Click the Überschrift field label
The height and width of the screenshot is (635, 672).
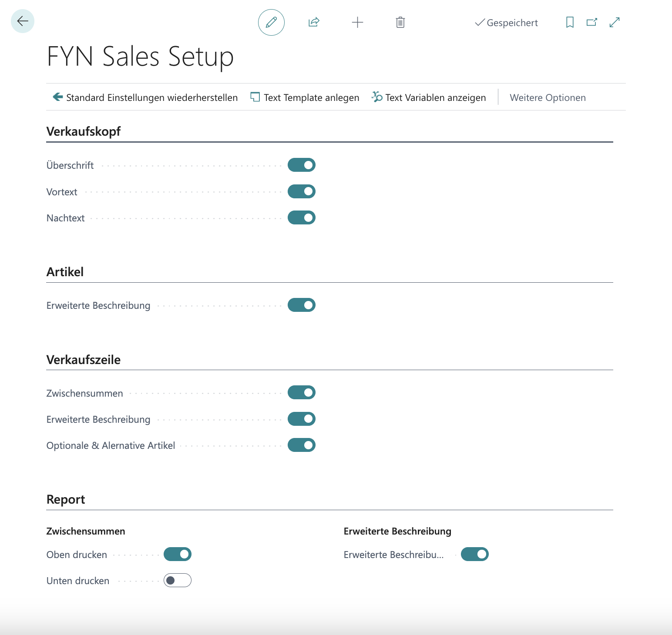70,165
